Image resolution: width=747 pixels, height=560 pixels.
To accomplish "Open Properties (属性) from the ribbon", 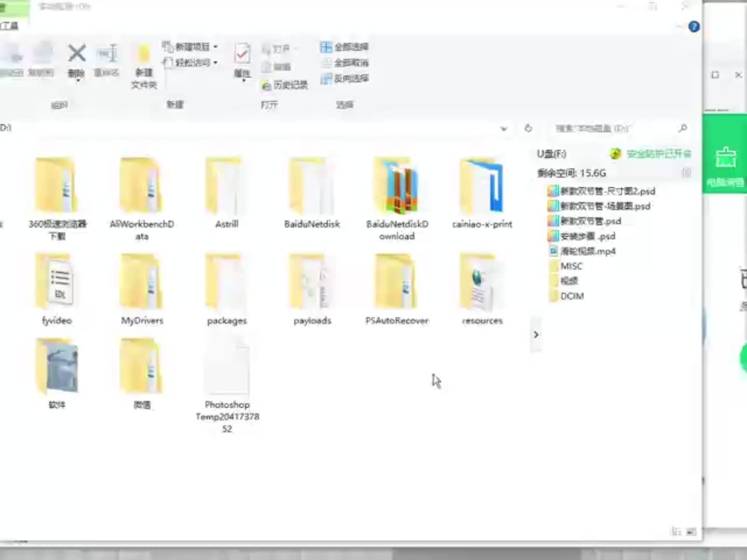I will (242, 61).
